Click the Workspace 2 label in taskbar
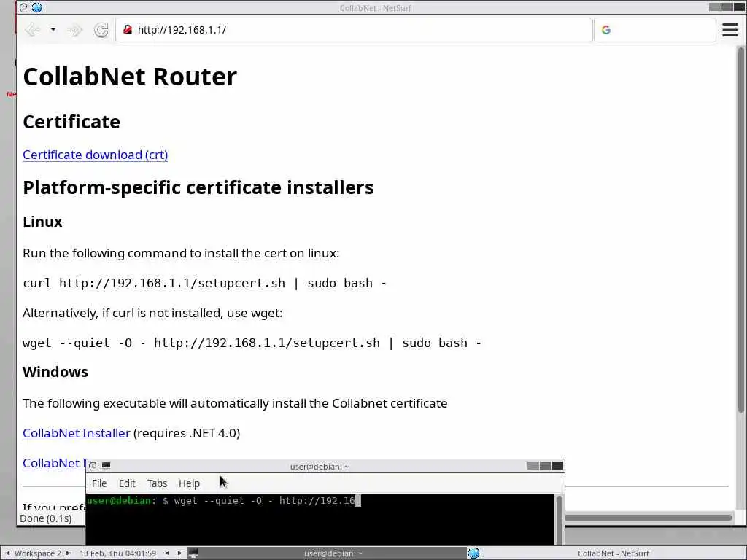 38,553
